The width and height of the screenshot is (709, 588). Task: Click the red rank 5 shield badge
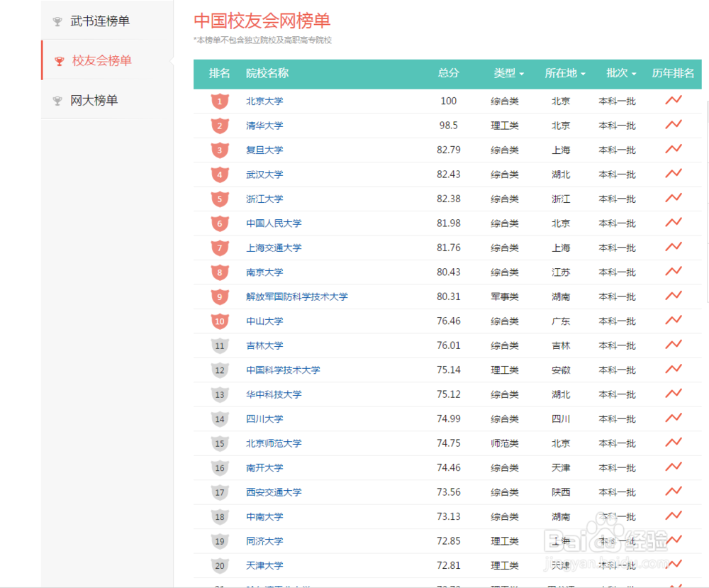[220, 199]
